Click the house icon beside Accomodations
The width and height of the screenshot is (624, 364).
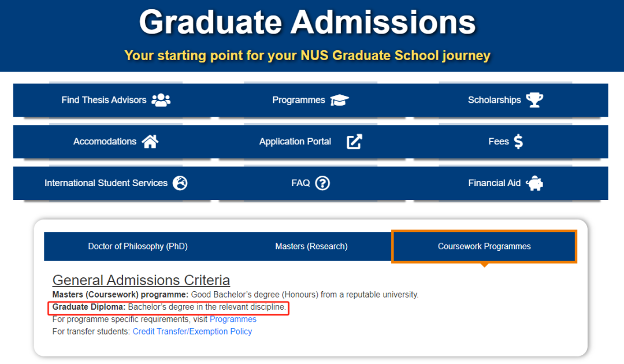coord(150,141)
